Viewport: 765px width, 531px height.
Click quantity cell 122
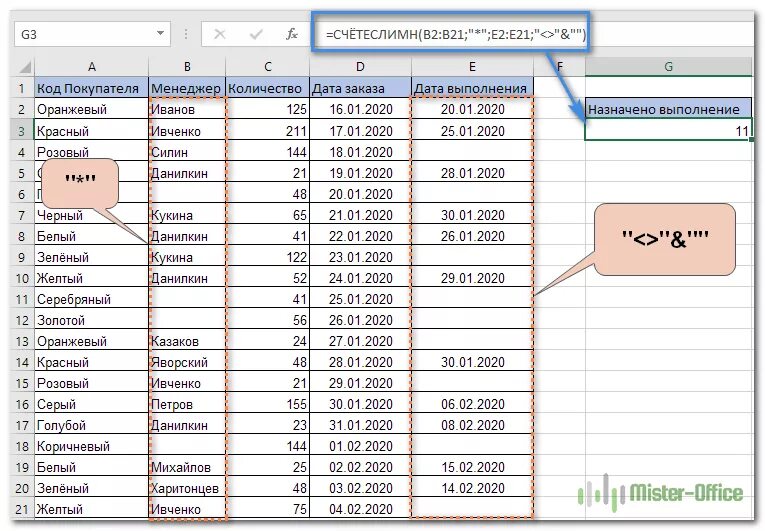point(268,257)
